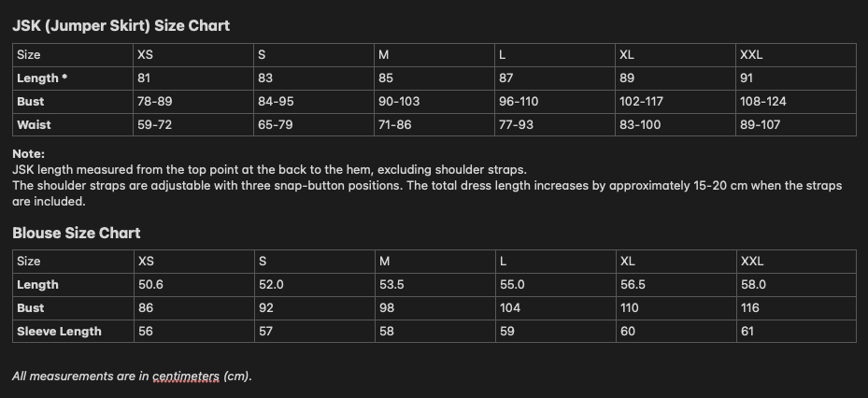The image size is (868, 398).
Task: Click the blouse bust cell showing 104
Action: click(x=510, y=307)
